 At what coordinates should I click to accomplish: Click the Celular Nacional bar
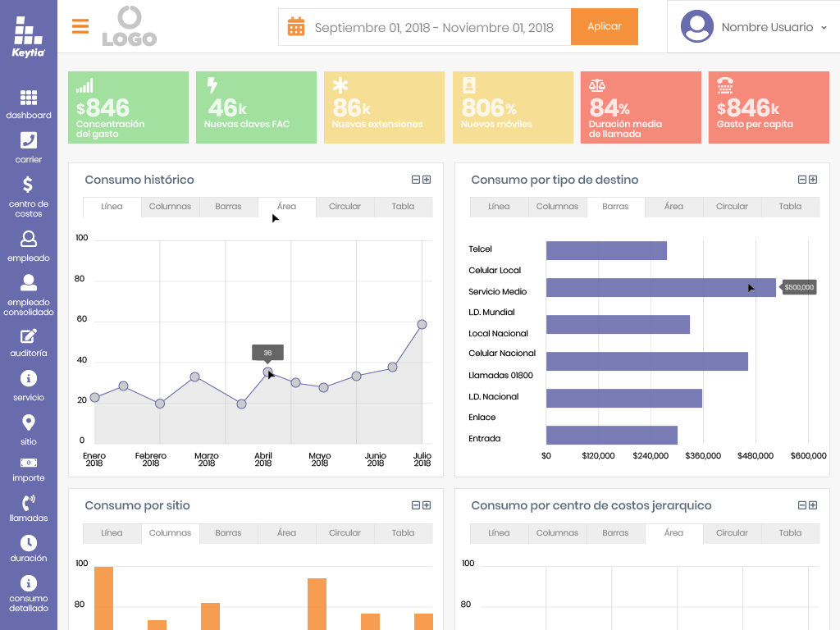[647, 362]
